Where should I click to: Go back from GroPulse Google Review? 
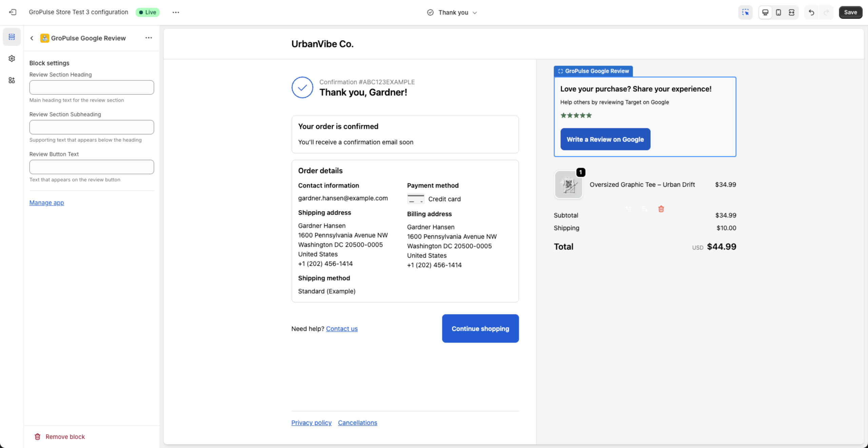[32, 38]
